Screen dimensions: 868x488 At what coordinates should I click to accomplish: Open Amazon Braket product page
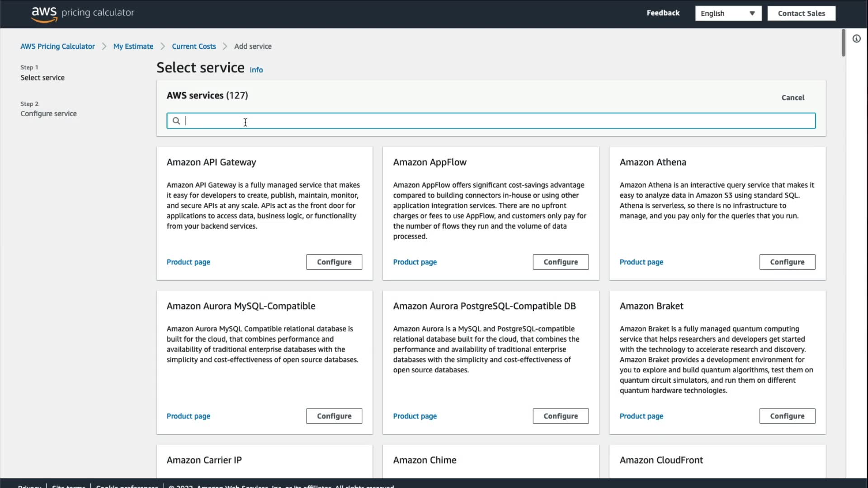point(641,416)
